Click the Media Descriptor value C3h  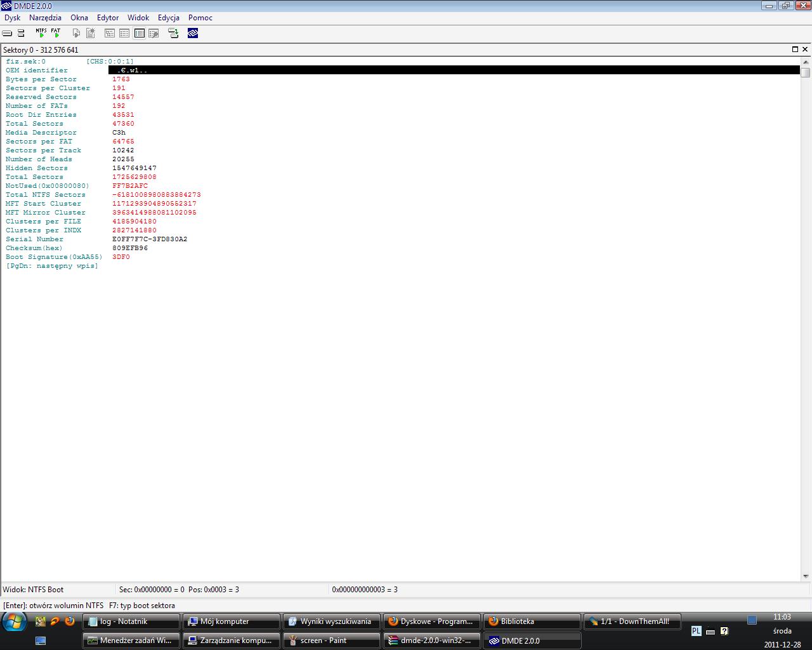[x=119, y=133]
